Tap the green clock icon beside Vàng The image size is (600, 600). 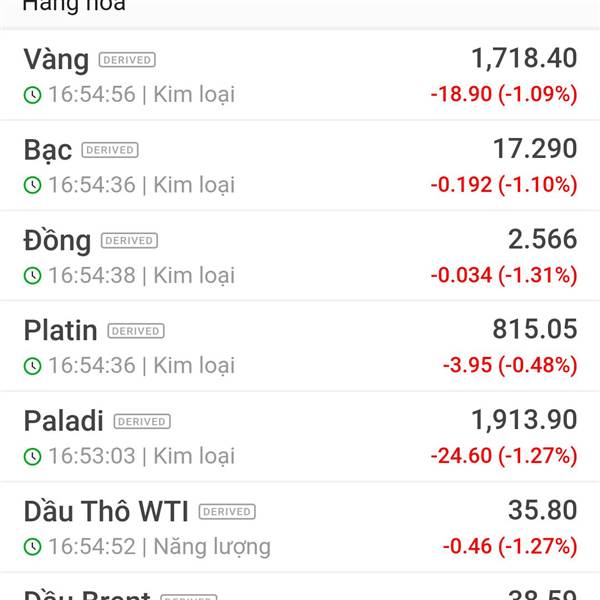click(x=33, y=95)
